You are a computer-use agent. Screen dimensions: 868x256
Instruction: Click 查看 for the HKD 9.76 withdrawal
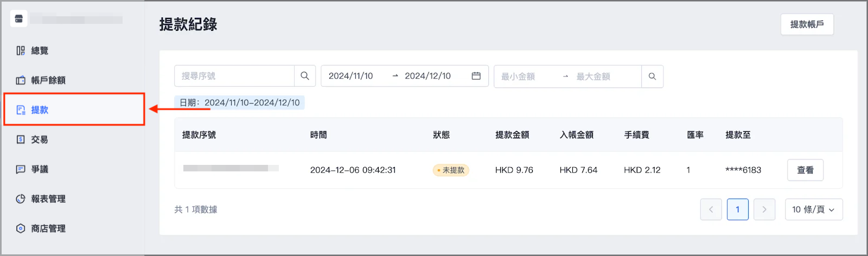[x=805, y=170]
